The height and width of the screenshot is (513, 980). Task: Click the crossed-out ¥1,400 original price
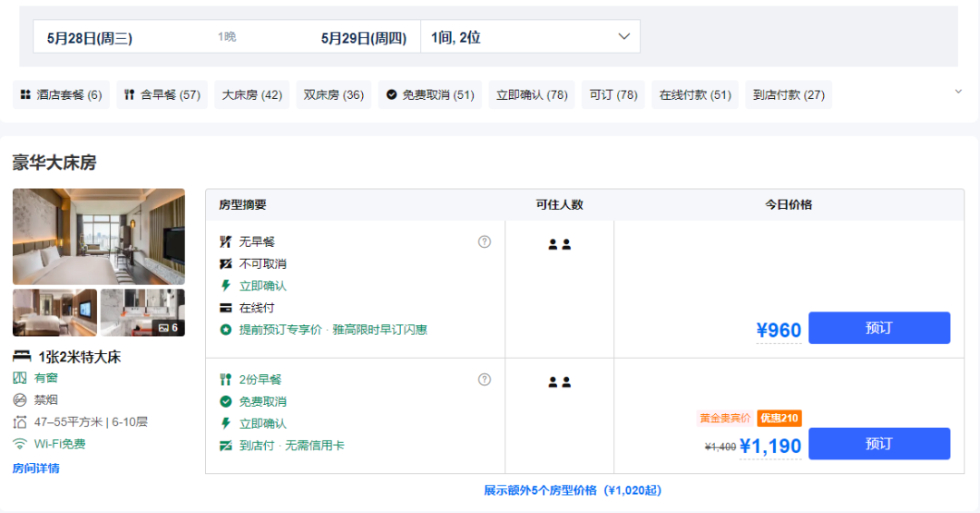click(x=720, y=447)
